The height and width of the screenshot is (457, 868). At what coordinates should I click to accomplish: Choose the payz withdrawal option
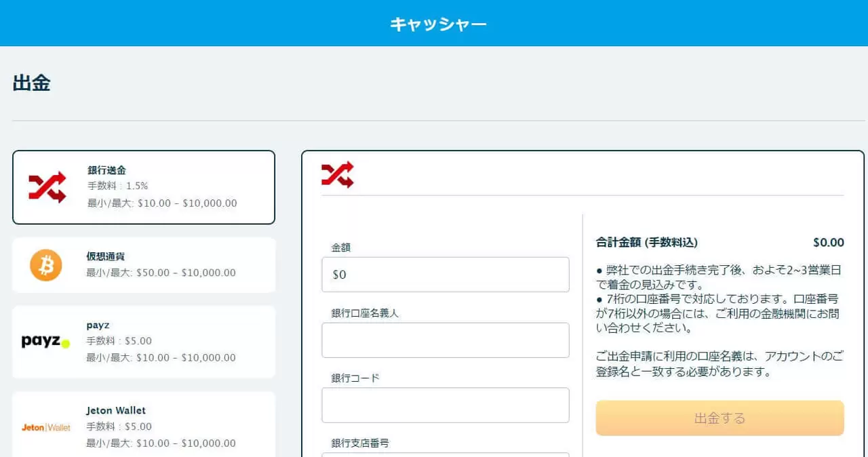pyautogui.click(x=144, y=342)
